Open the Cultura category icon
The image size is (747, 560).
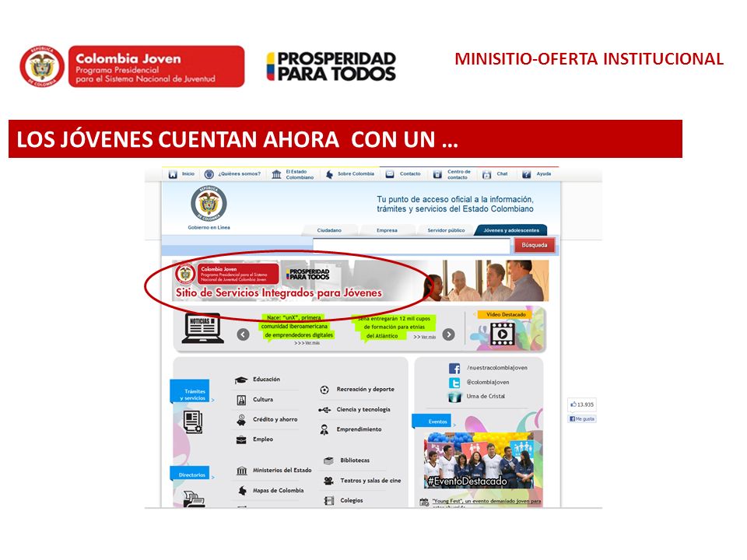click(x=241, y=400)
